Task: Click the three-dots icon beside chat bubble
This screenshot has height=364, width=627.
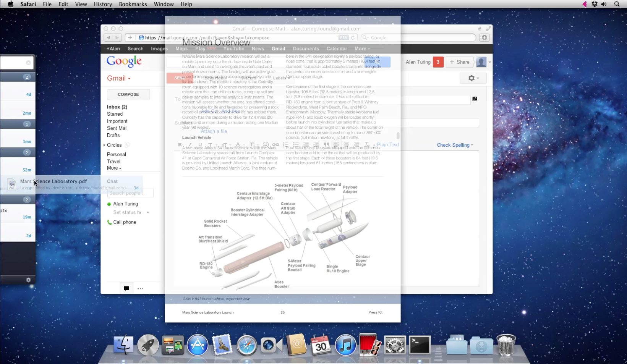Action: [140, 288]
